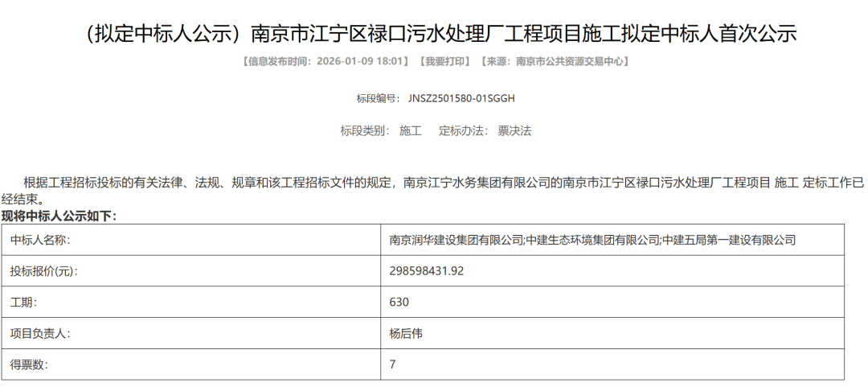This screenshot has width=868, height=387.
Task: Click the 中标人名称 label cell
Action: click(x=40, y=240)
